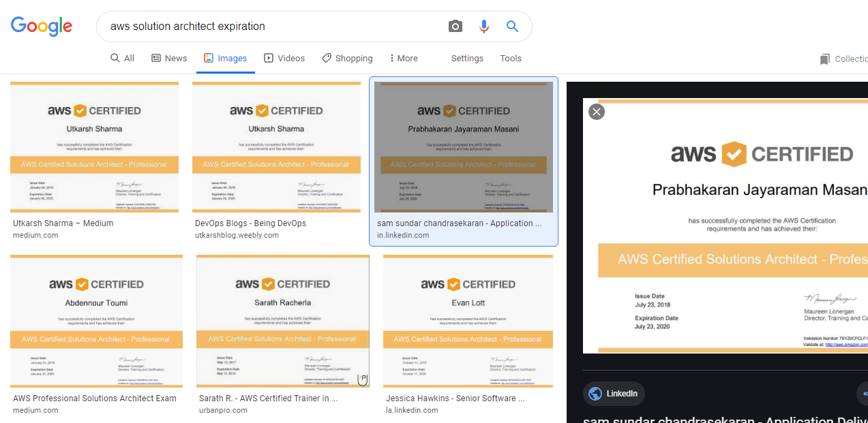
Task: Open the "Utkarsh Sharma – Medium" link
Action: (63, 223)
